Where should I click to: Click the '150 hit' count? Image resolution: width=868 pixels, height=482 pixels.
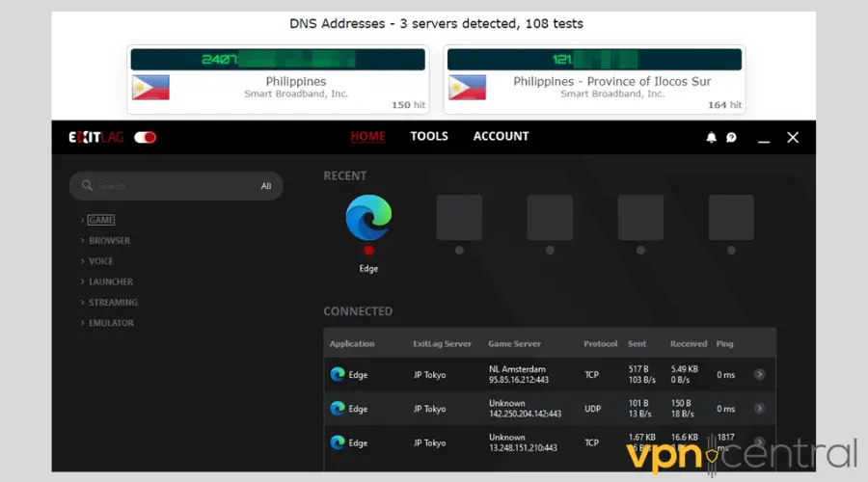(x=409, y=104)
